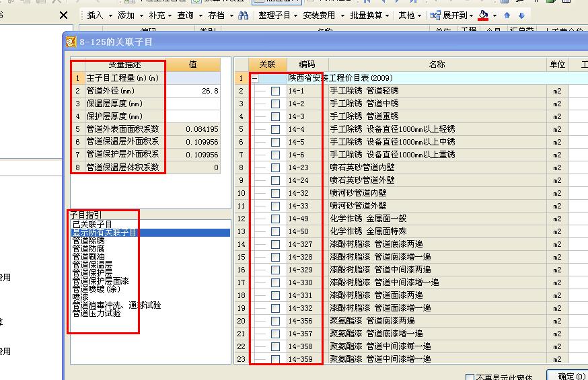Screen dimensions: 588x380
Task: Close the left panel with the X icon
Action: click(x=64, y=15)
